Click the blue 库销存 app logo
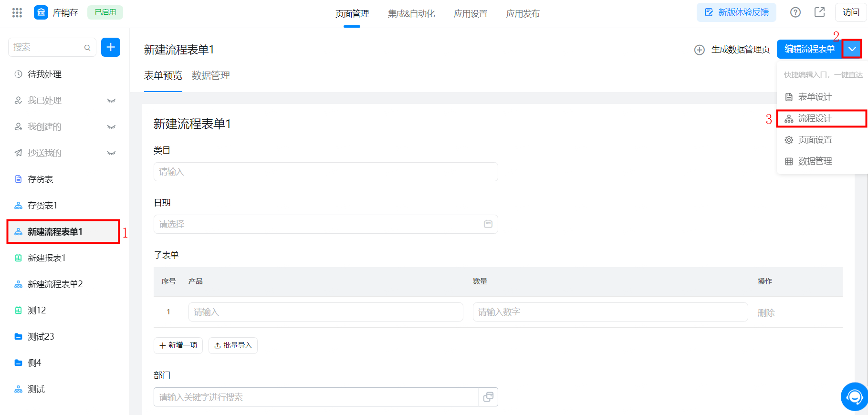This screenshot has height=415, width=868. [x=41, y=12]
